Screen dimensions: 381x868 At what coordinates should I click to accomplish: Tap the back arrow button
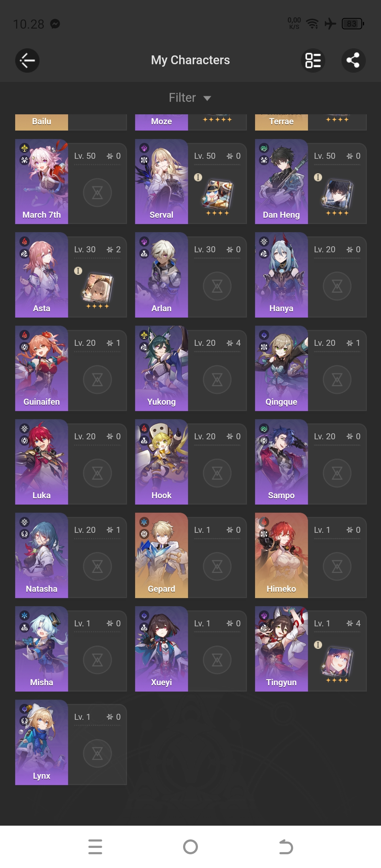(x=27, y=60)
